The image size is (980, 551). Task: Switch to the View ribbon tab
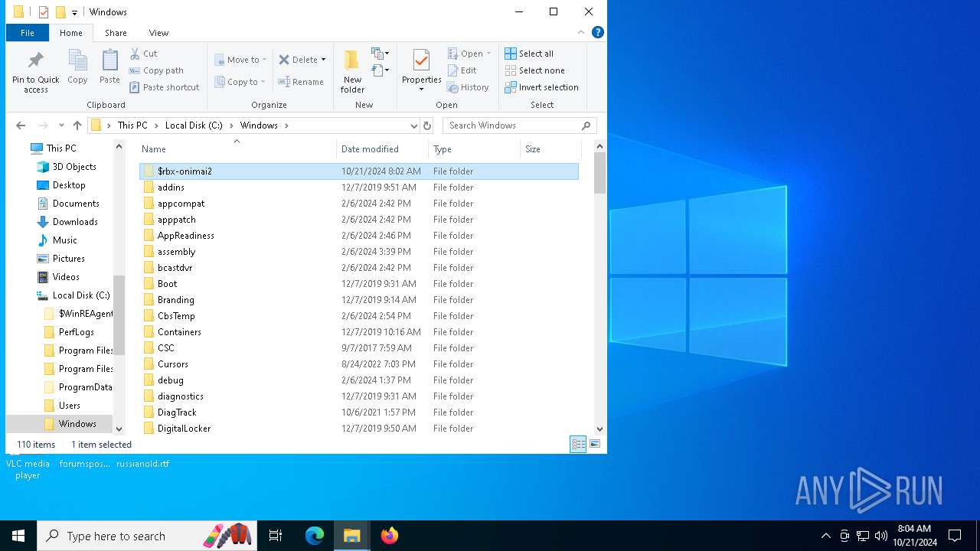click(158, 33)
